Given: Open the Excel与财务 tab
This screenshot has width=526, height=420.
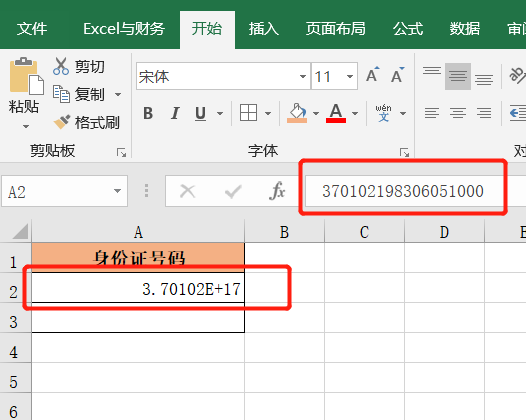Looking at the screenshot, I should pyautogui.click(x=124, y=29).
